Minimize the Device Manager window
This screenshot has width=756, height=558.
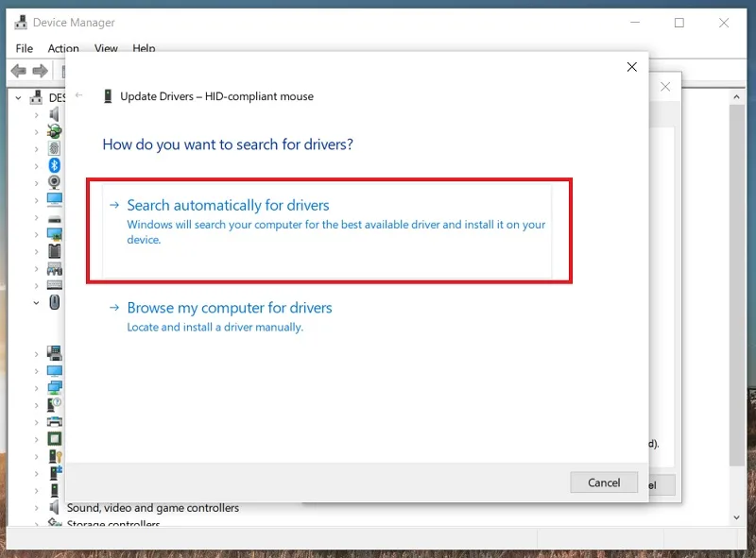pyautogui.click(x=635, y=23)
